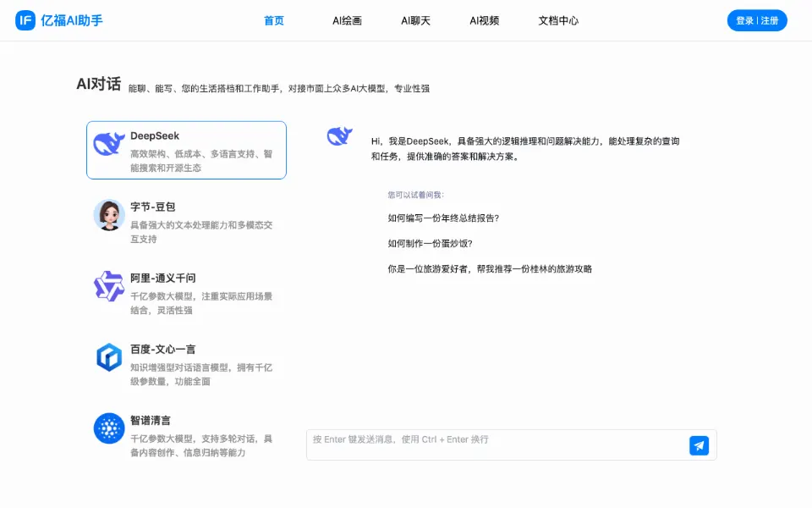Click 通义千问 description 千亿参数大模型,注重实际应用 text

tap(201, 303)
